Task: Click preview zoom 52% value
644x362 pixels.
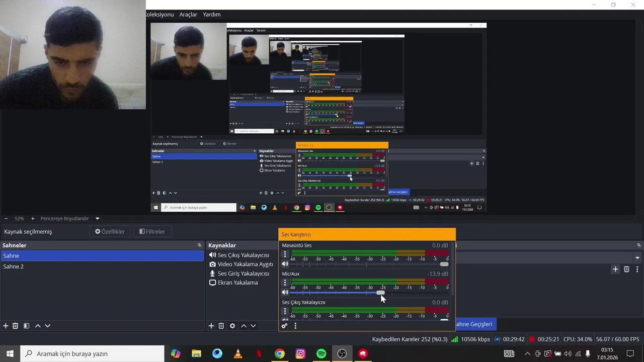Action: coord(19,219)
